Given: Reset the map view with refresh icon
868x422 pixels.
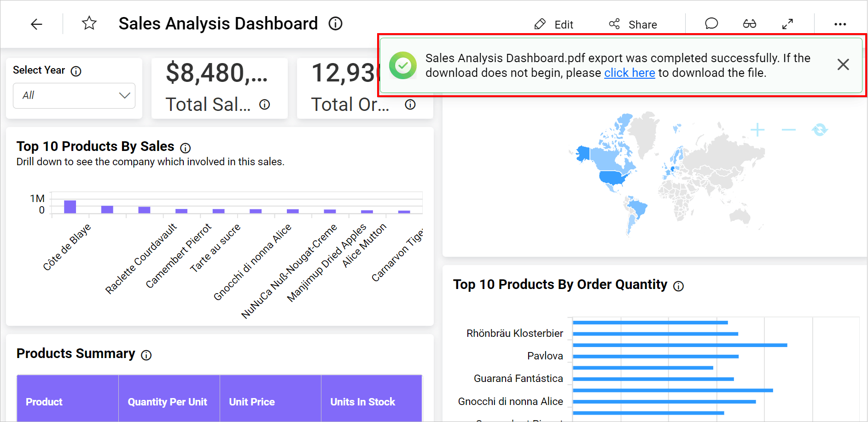Looking at the screenshot, I should (x=820, y=130).
